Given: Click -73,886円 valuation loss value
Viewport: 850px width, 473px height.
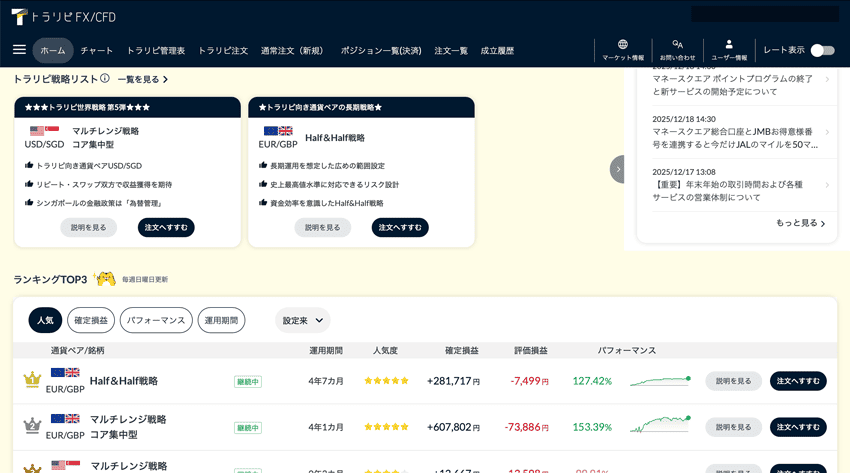Looking at the screenshot, I should (x=526, y=427).
